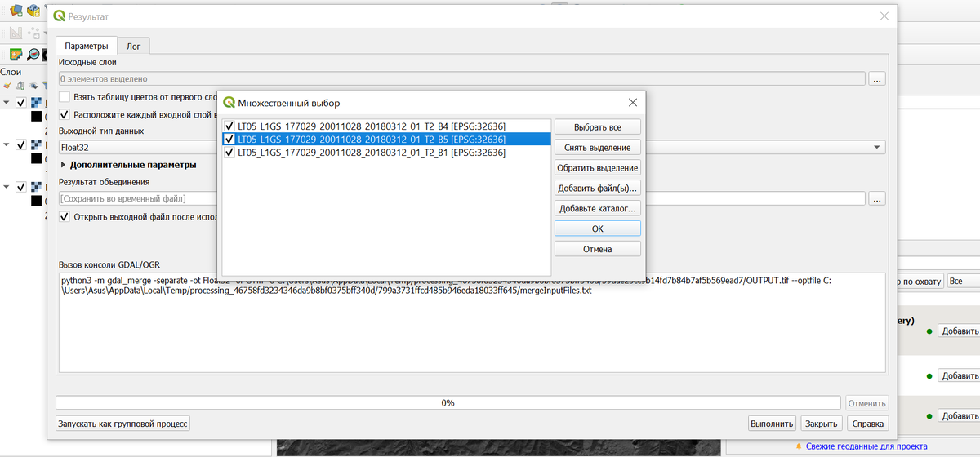Click browse button next to Исходные слои
The image size is (980, 457).
tap(878, 79)
